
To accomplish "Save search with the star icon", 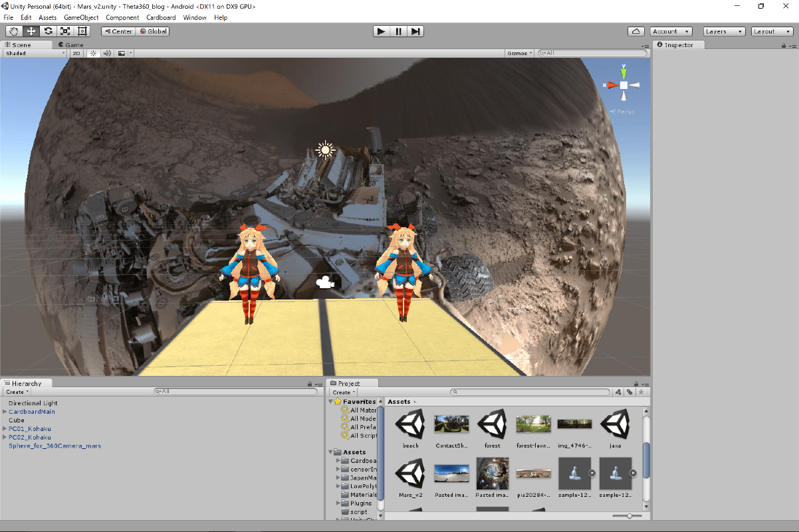I will click(641, 393).
